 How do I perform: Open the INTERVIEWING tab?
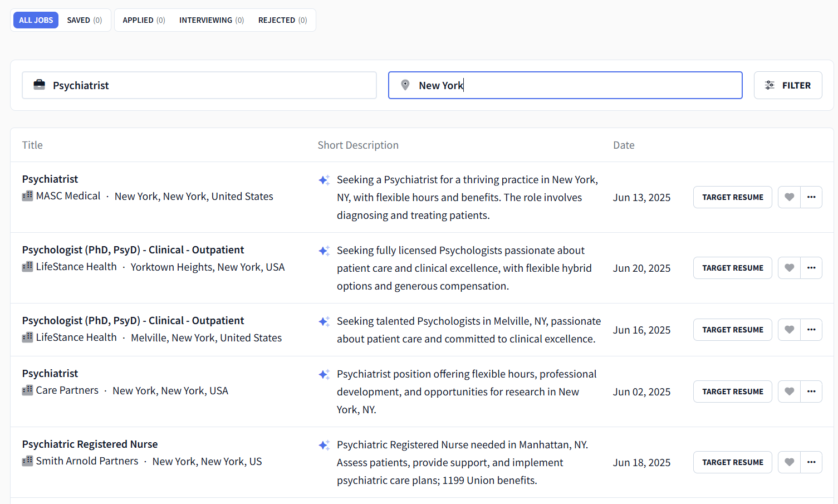(x=211, y=19)
